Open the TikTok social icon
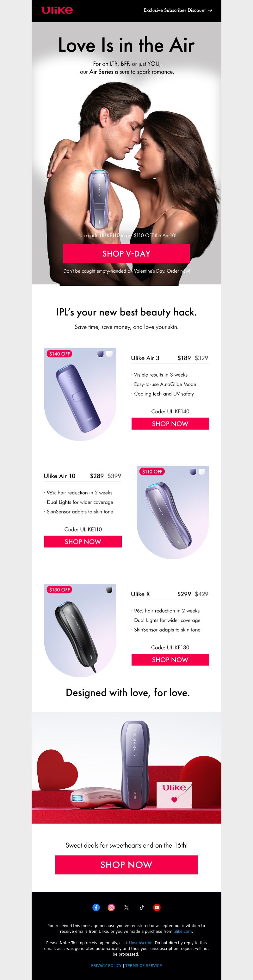253x980 pixels. [142, 907]
